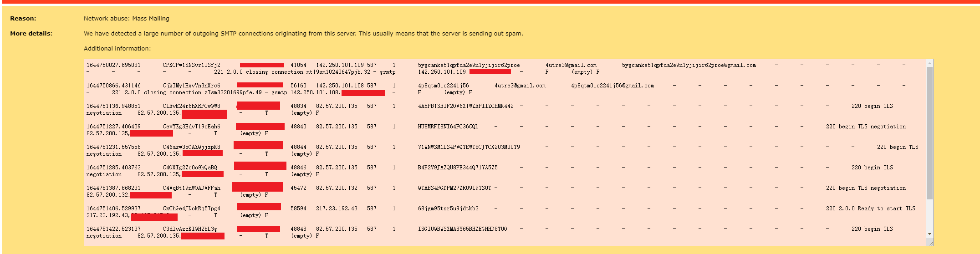Screen dimensions: 980x254
Task: Click string QTABS4FGDPM27ZR09I9TSOT
Action: 454,188
